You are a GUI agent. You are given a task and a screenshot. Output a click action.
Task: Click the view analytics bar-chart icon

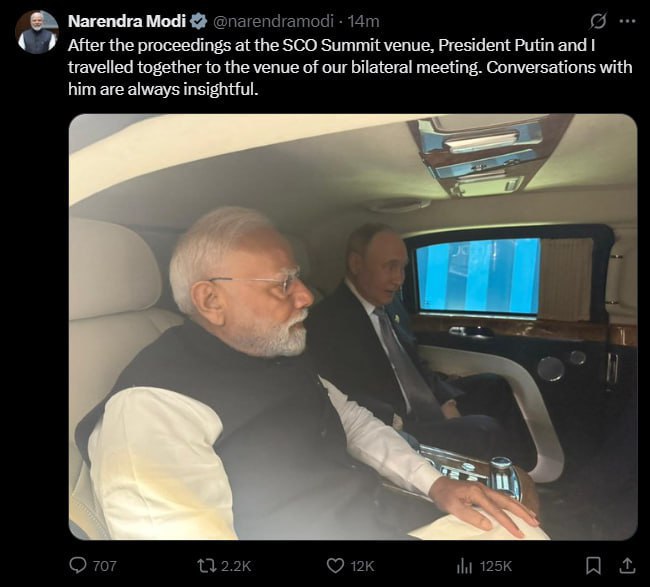[464, 565]
